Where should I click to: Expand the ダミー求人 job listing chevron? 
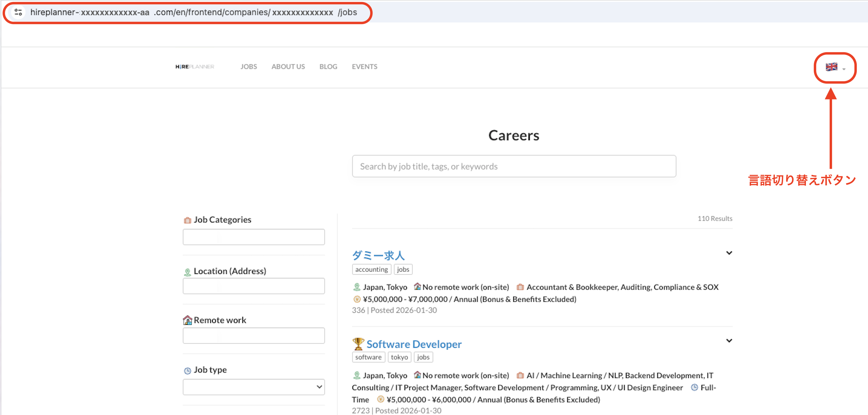(729, 253)
